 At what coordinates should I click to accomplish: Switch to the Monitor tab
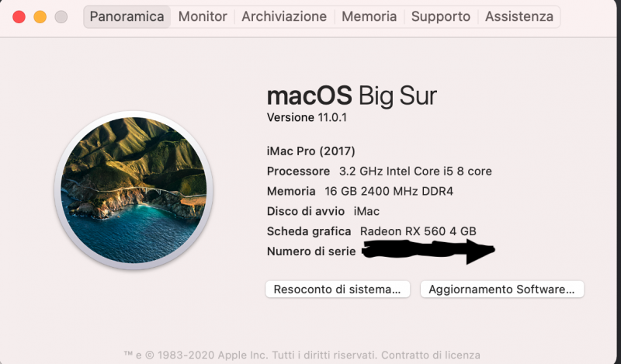click(203, 16)
